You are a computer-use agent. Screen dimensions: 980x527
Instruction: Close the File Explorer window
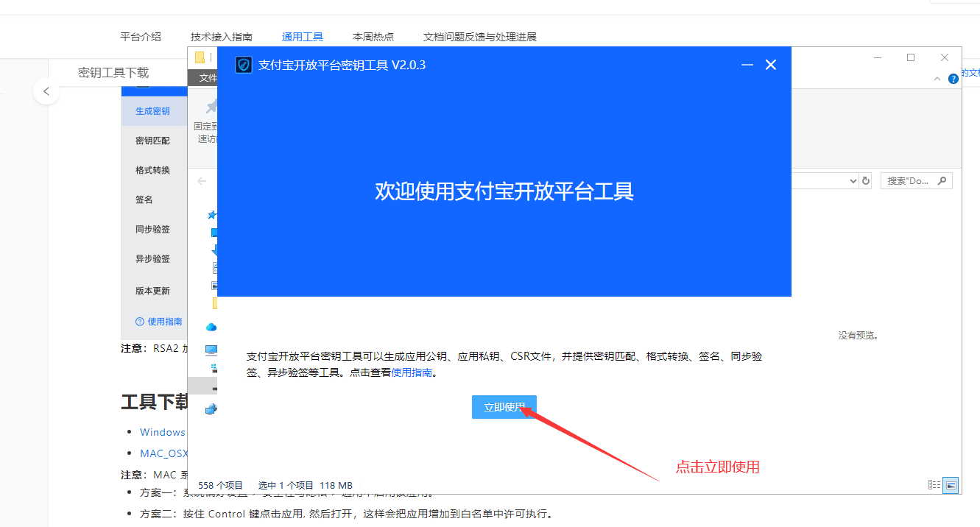tap(945, 57)
